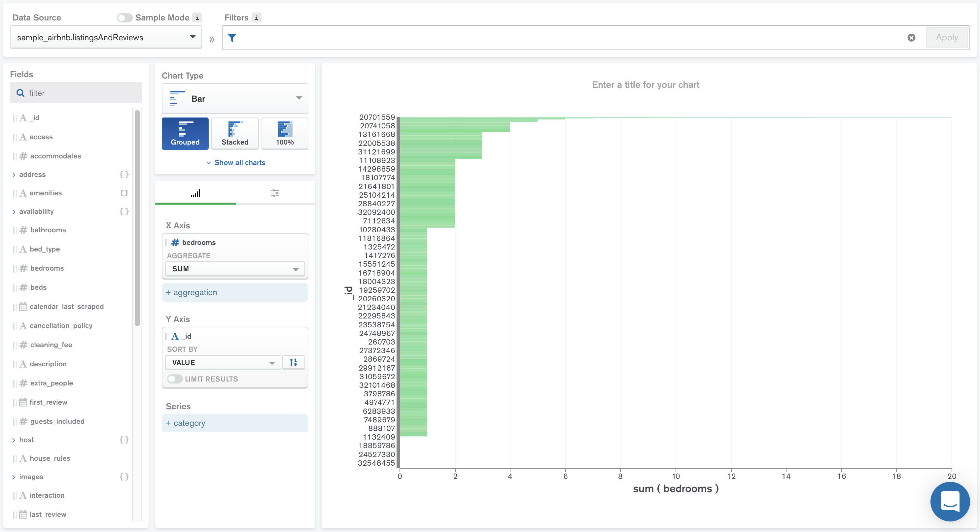Image resolution: width=980 pixels, height=532 pixels.
Task: Click the object braces icon beside images
Action: click(124, 477)
